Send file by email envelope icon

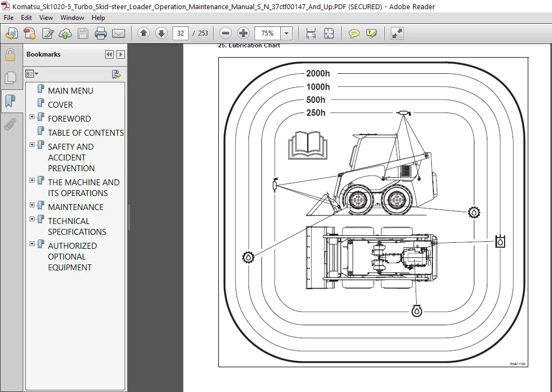pyautogui.click(x=119, y=33)
